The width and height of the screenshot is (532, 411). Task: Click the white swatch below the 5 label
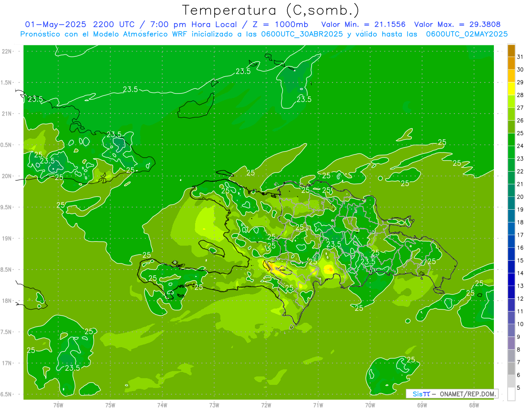511,394
